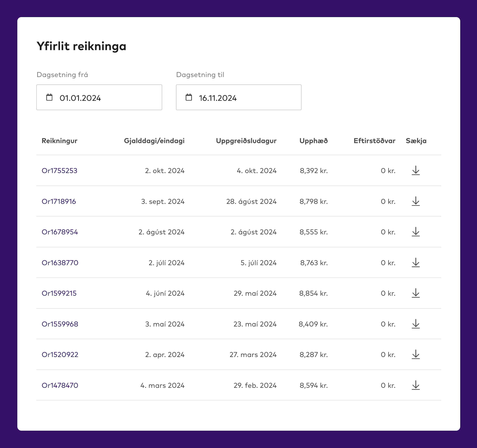Select the amount 8,854 kr.
Screen dimensions: 477x448
pos(313,293)
